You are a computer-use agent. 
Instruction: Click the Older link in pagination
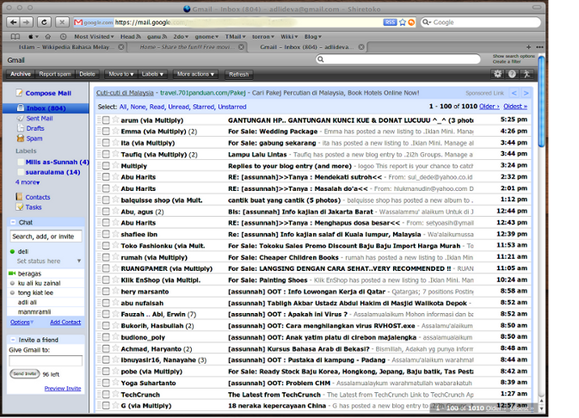point(489,106)
